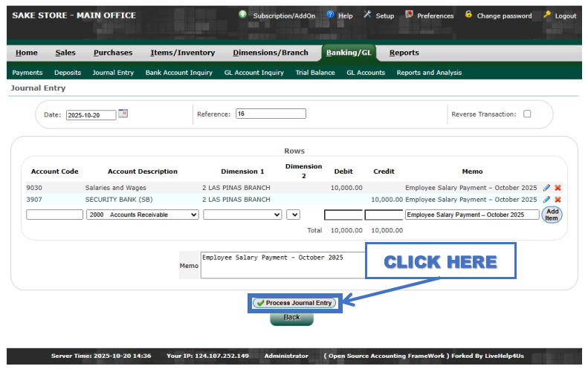Open Help from the top bar
Viewport: 588px width, 369px height.
click(x=340, y=16)
